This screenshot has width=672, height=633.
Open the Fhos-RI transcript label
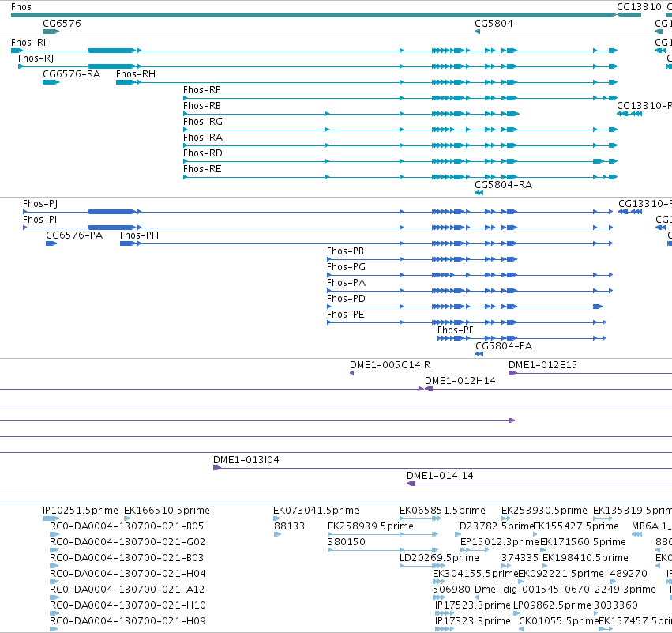coord(28,43)
